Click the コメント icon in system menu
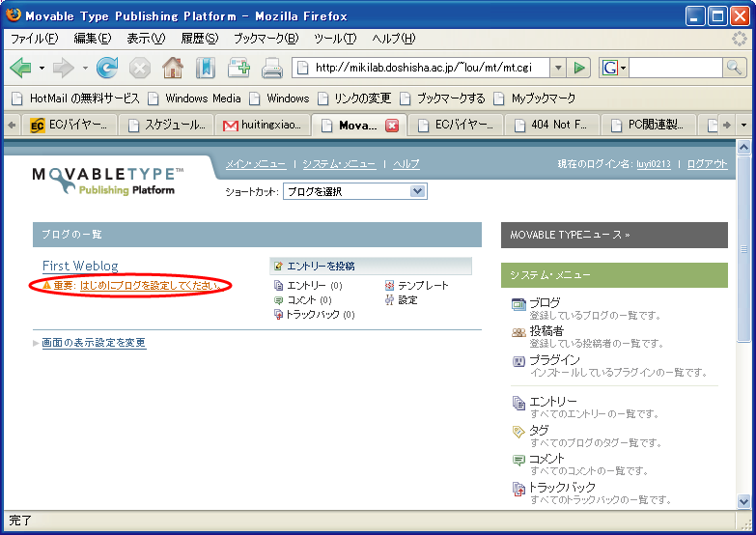 [518, 461]
